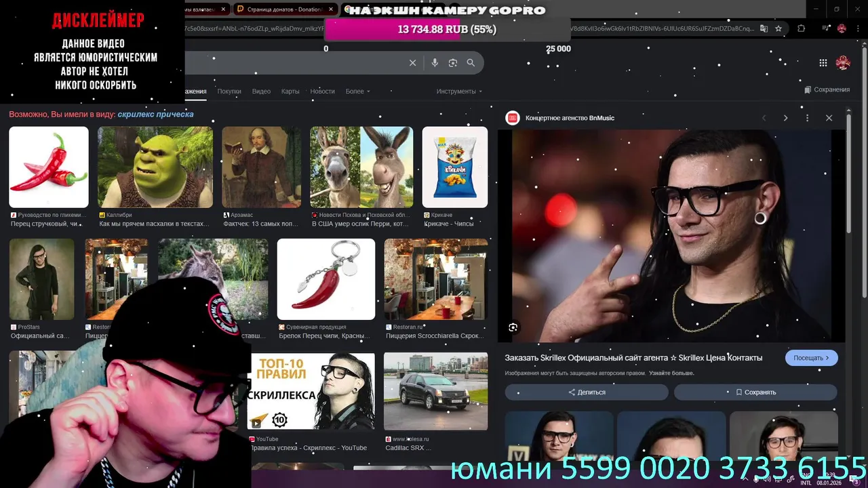This screenshot has height=488, width=868.
Task: Open the Заказать Skrillex Официальный сайт title link
Action: [633, 357]
